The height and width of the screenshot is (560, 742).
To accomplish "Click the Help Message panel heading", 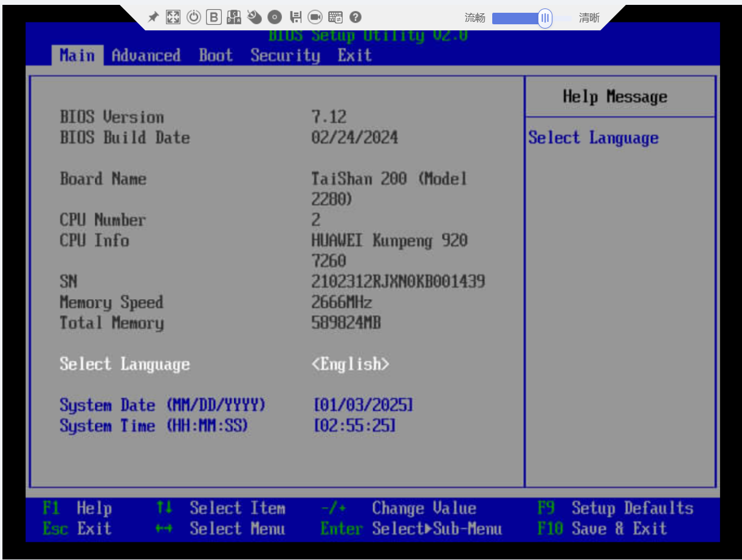I will click(615, 97).
